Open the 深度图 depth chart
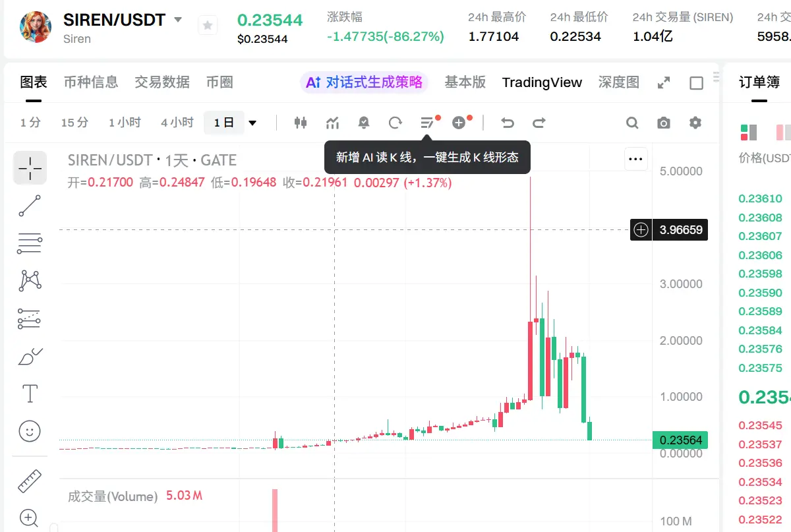The width and height of the screenshot is (791, 532). [619, 82]
